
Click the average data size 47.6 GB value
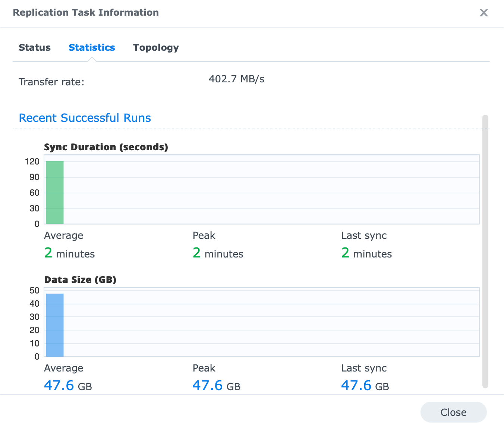pyautogui.click(x=68, y=386)
